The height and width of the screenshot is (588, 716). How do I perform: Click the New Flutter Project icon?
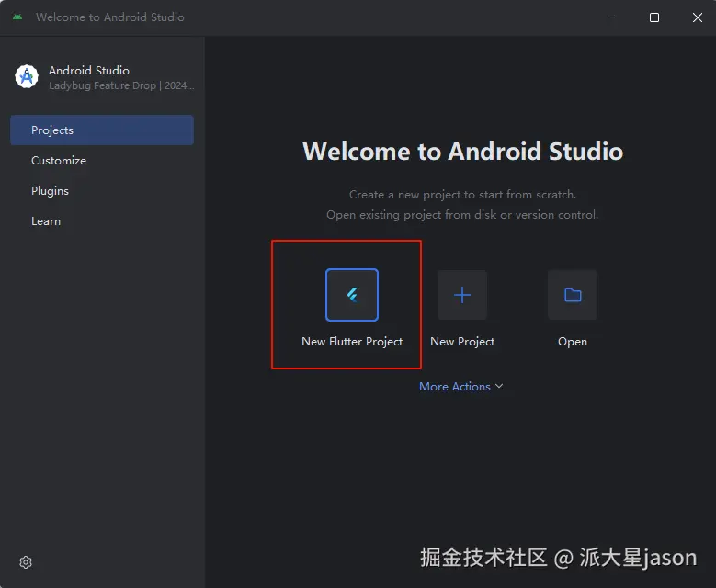(352, 295)
